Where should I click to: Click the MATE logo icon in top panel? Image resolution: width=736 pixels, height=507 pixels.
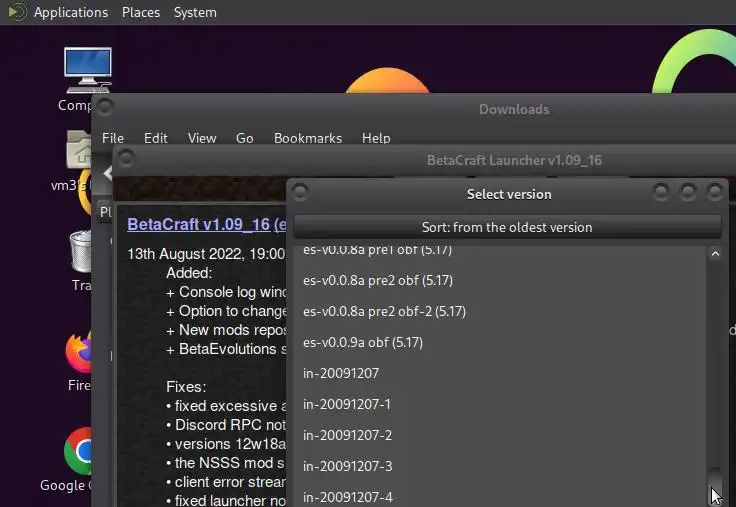pos(17,12)
